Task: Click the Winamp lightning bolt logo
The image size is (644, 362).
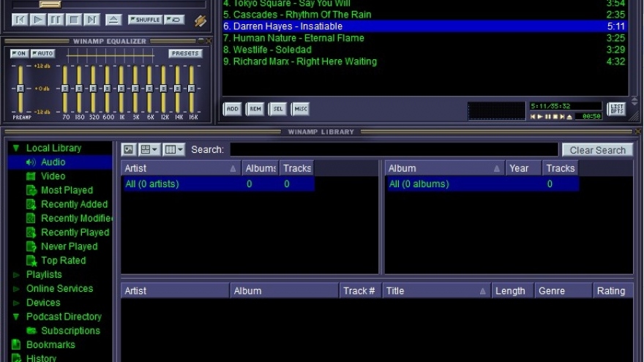Action: (200, 20)
